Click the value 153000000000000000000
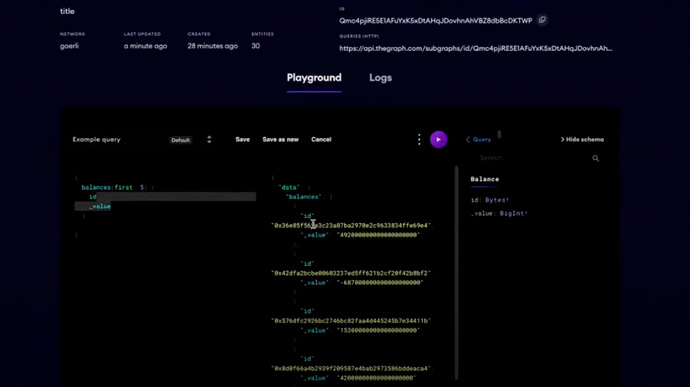The height and width of the screenshot is (387, 690). [378, 330]
